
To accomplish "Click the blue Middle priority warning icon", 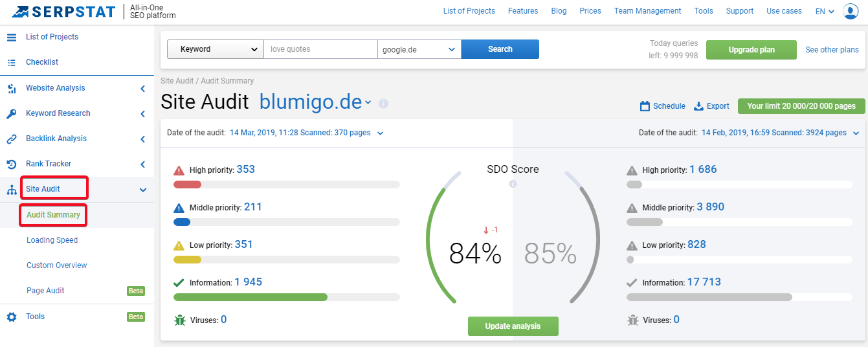I will coord(179,208).
